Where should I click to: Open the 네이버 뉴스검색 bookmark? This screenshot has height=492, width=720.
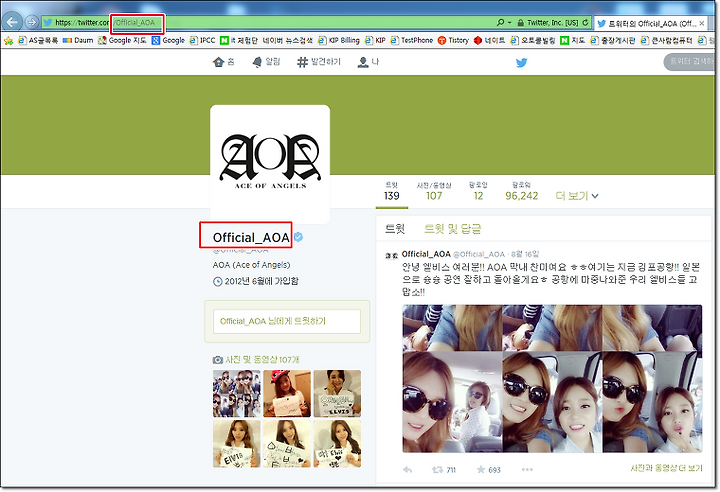(x=287, y=40)
